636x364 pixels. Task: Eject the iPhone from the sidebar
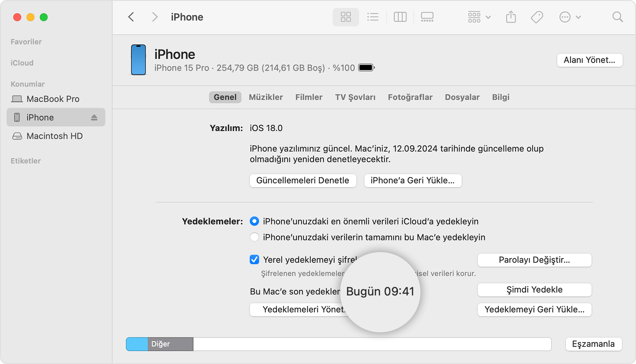click(94, 117)
